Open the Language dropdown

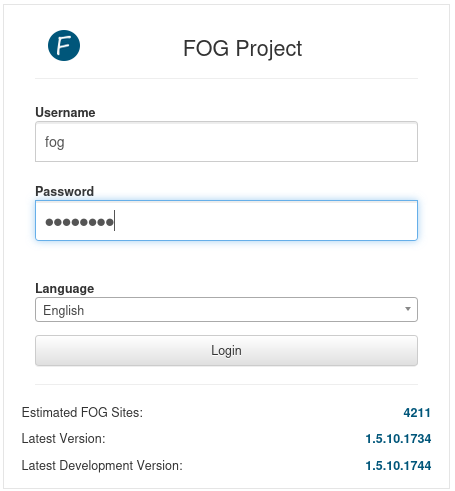[226, 310]
